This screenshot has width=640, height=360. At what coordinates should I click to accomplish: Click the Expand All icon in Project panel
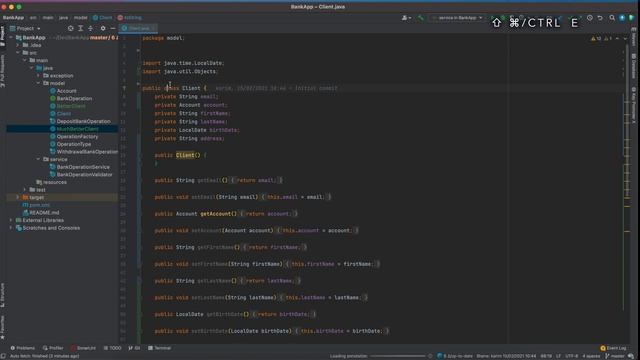pos(80,28)
